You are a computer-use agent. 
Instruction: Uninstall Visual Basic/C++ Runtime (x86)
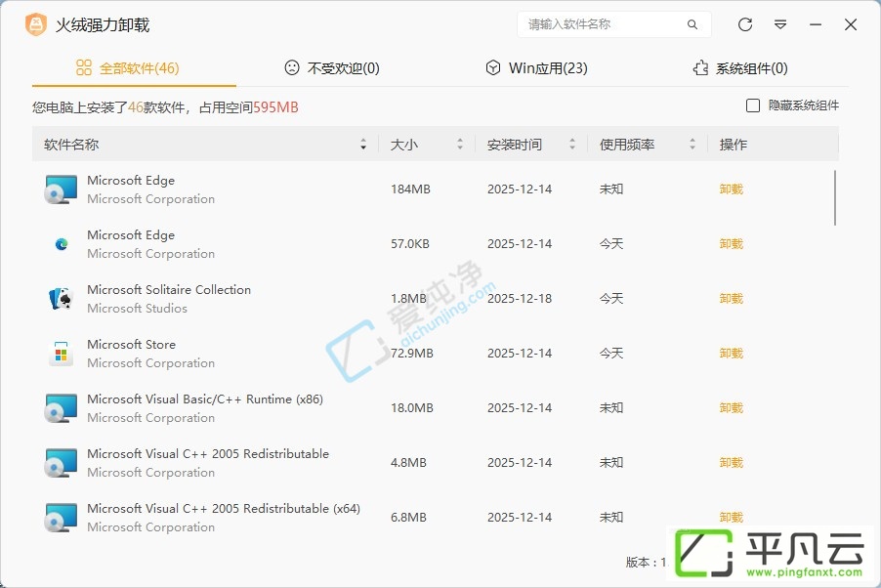pyautogui.click(x=731, y=408)
